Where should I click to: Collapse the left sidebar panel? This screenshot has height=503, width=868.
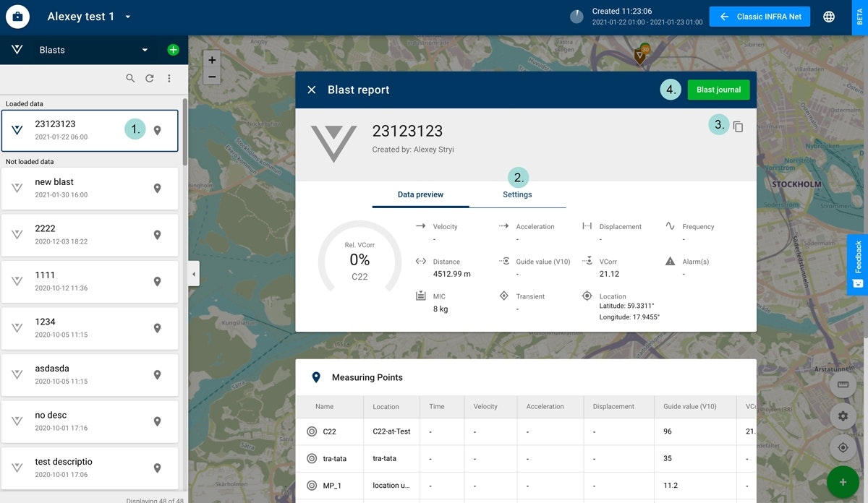click(194, 274)
